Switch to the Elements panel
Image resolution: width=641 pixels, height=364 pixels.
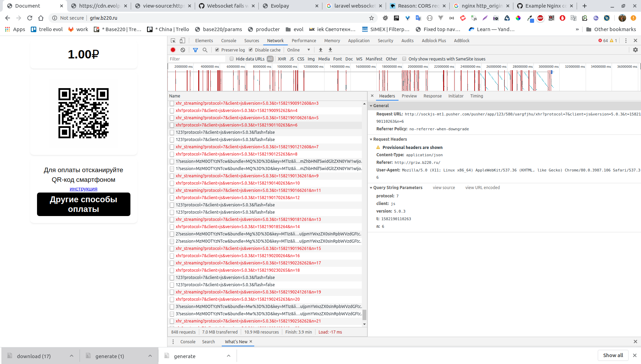point(204,40)
